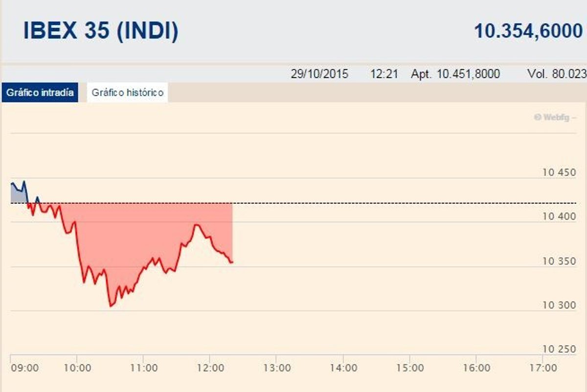The image size is (587, 392).
Task: Open the Webfg watermark link
Action: pos(554,117)
